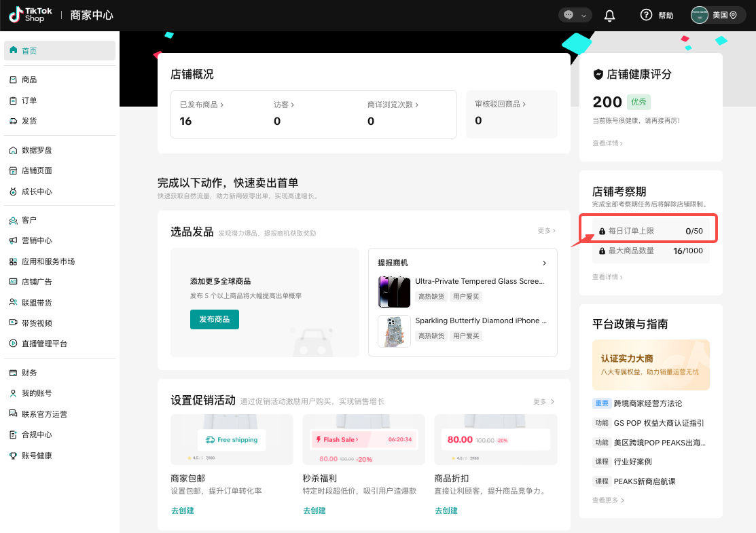Click the Sparkling Butterfly iPhone case thumbnail
The image size is (756, 533).
tap(394, 331)
